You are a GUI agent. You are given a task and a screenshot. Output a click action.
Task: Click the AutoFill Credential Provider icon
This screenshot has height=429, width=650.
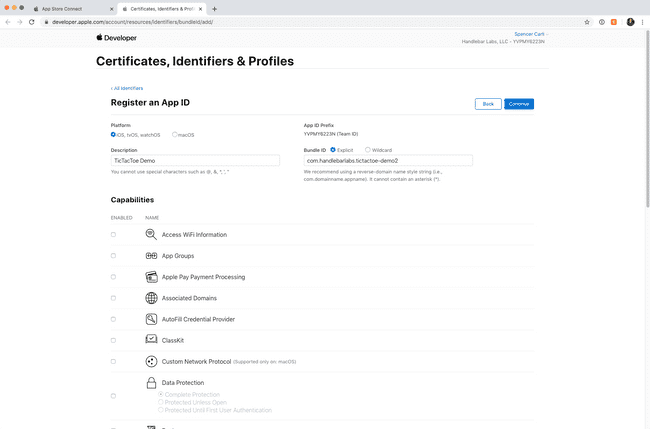[x=151, y=319]
